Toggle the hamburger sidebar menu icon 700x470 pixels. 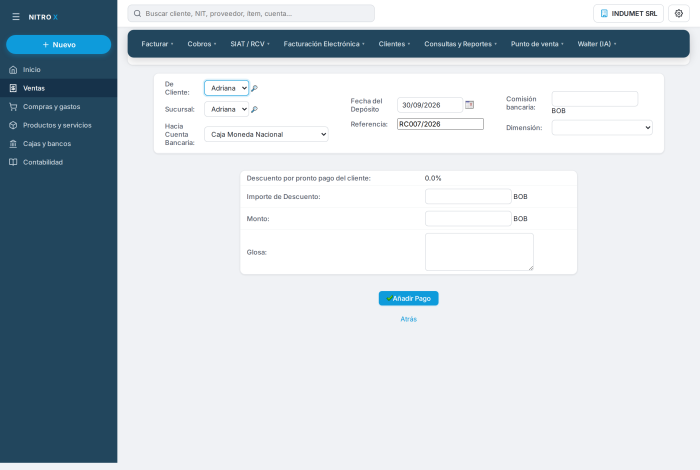click(16, 17)
